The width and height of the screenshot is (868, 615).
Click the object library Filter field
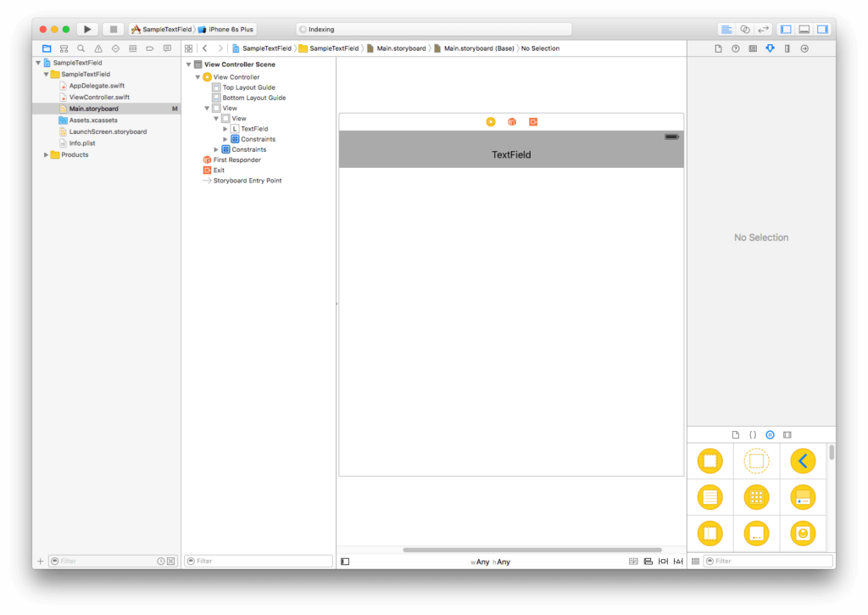tap(770, 562)
